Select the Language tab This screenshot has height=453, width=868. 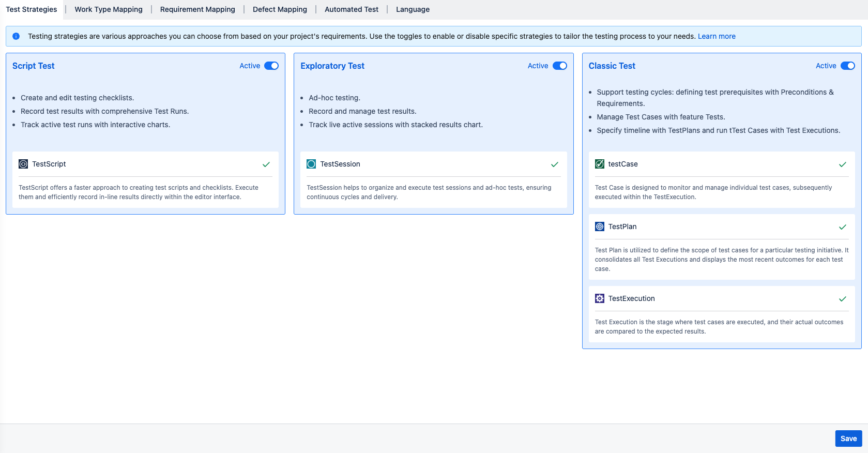413,9
